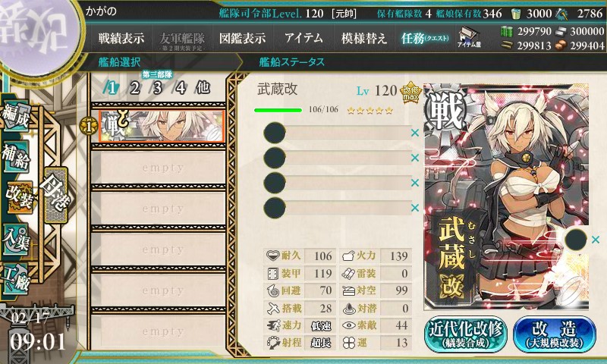This screenshot has width=607, height=364.
Task: Open the 入渠 docking repair menu
Action: (x=16, y=239)
